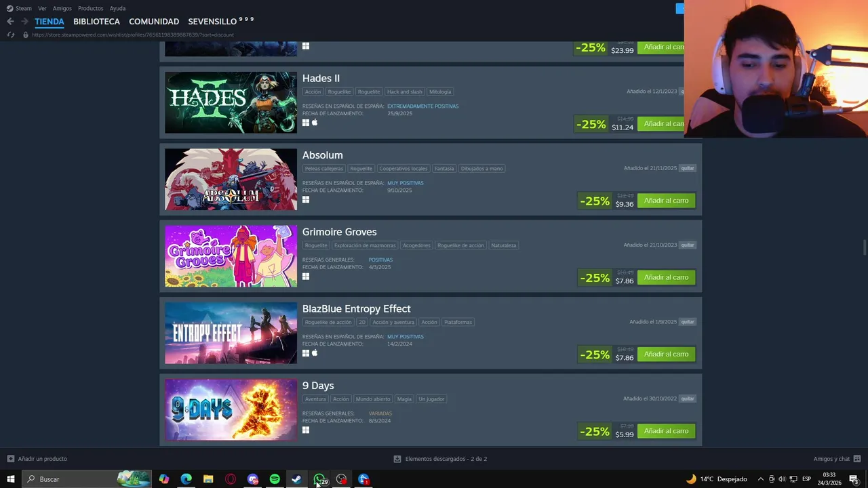868x488 pixels.
Task: Open the Productos menu
Action: click(x=90, y=8)
